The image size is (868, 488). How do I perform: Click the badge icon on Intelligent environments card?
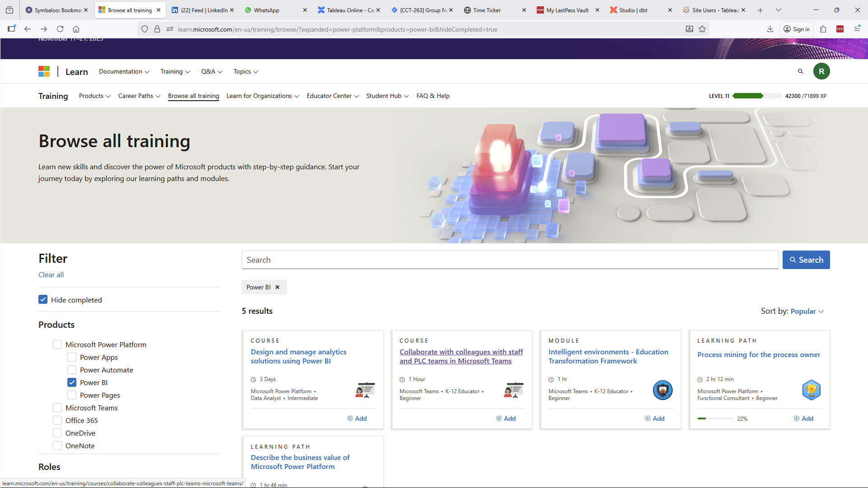click(x=662, y=390)
